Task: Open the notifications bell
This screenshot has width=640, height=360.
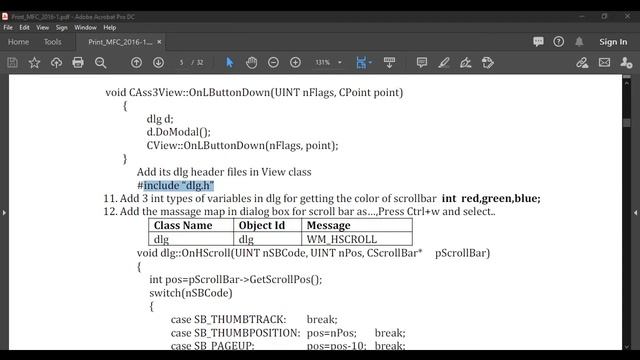Action: 579,42
